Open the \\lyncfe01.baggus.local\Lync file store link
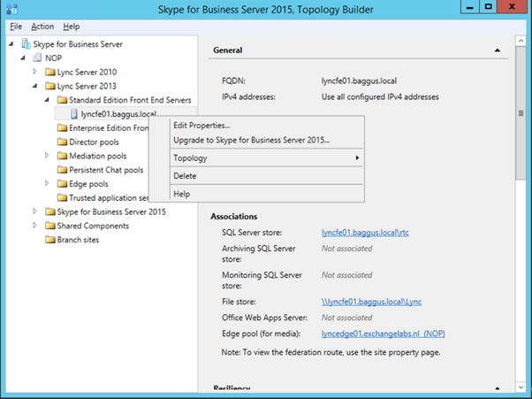 (371, 302)
